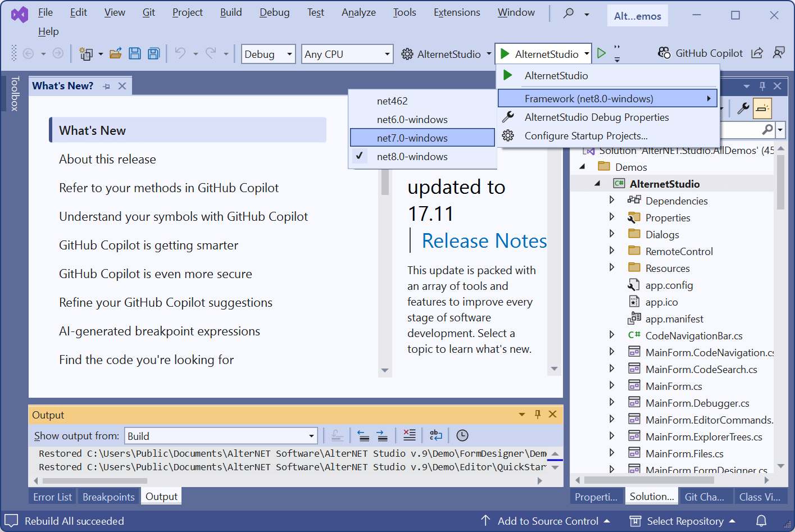Click AlternetStudio Debug Properties menu item

tap(608, 117)
